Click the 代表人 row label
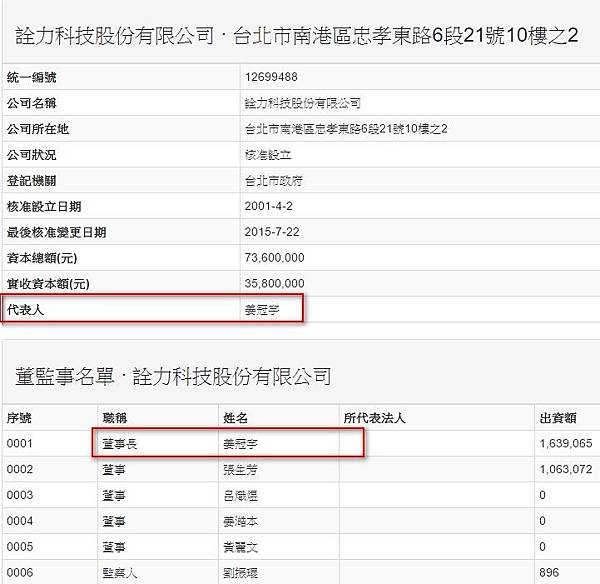This screenshot has height=584, width=600. click(25, 310)
